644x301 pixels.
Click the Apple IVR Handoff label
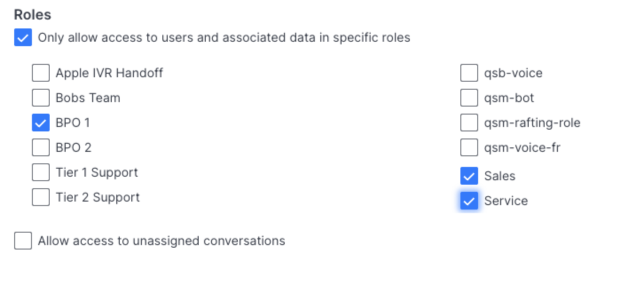(x=109, y=73)
